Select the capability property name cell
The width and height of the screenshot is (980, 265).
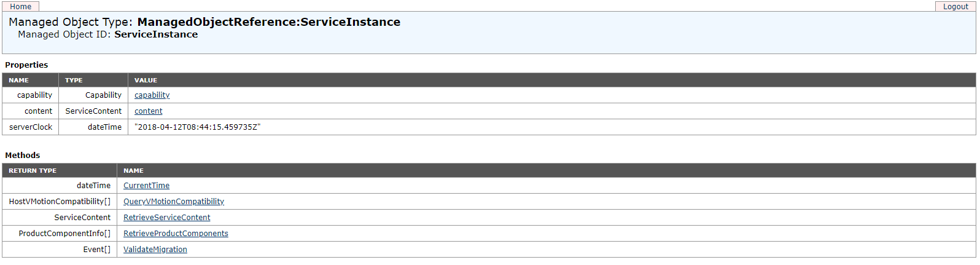pos(31,95)
